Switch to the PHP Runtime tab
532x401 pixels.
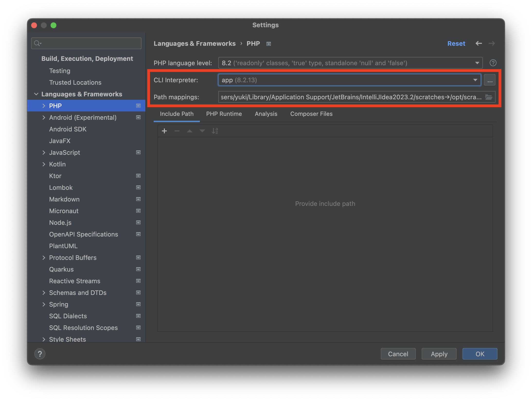click(224, 114)
